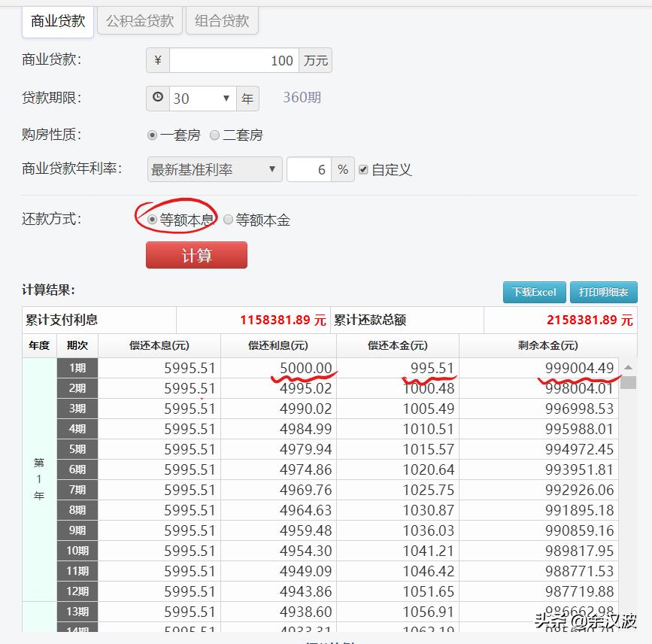Viewport: 652px width, 644px height.
Task: Select the 3期 row in the results table
Action: pos(77,407)
